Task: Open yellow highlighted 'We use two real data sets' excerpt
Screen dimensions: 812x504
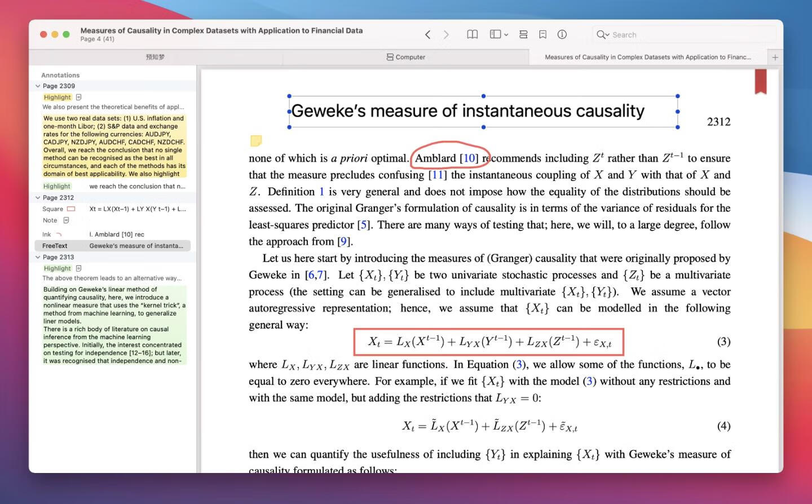Action: 114,146
